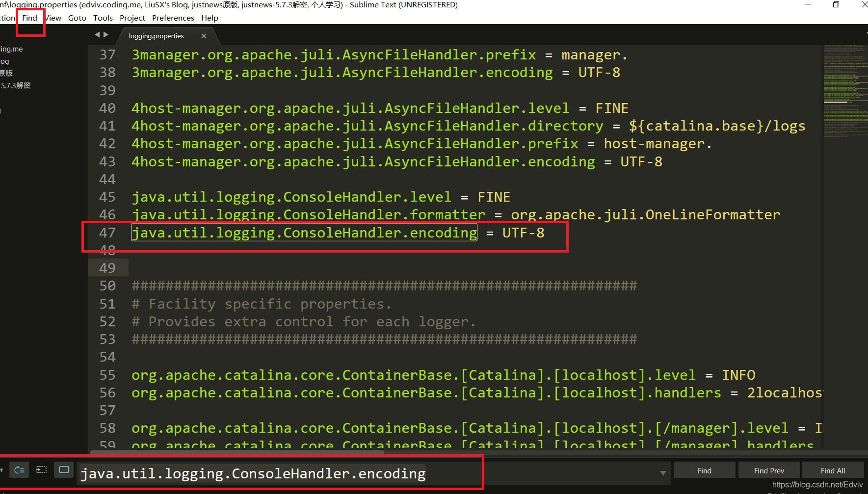
Task: Click the highlighted ConsoleHandler.encoding match on line 47
Action: pos(304,233)
